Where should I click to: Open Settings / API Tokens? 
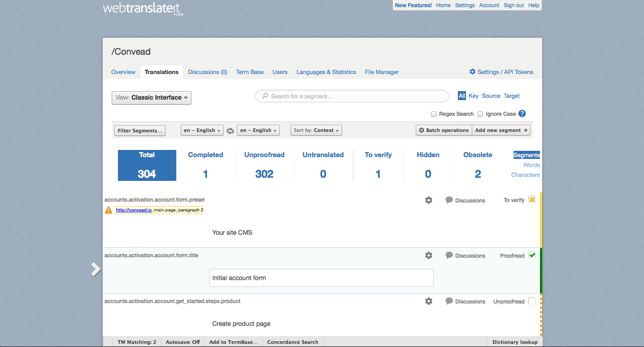click(x=501, y=72)
